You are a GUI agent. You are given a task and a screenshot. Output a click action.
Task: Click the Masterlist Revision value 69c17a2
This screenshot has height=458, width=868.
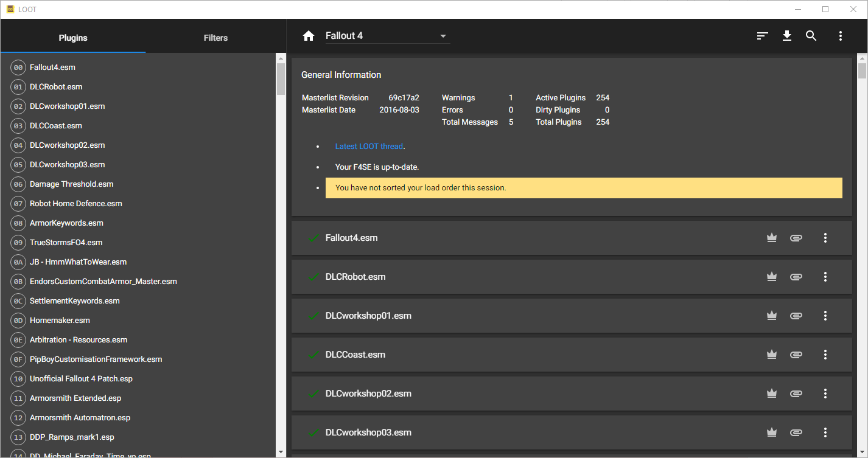point(404,98)
